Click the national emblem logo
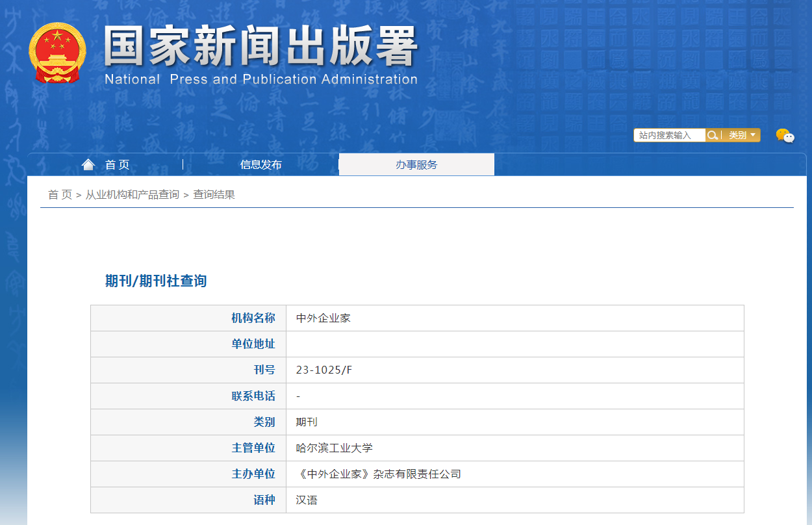The height and width of the screenshot is (525, 812). pos(57,53)
